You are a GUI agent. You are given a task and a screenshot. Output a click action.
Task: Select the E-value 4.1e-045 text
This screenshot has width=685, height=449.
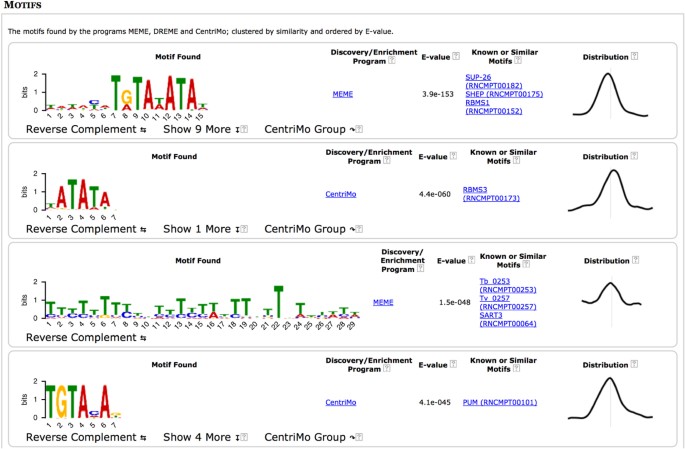pos(435,402)
